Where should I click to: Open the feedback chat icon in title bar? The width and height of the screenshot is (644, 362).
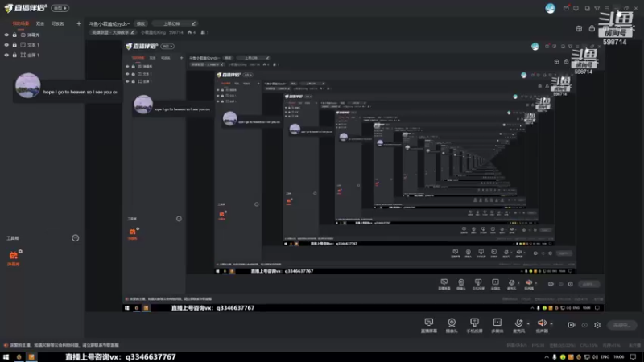tap(576, 8)
